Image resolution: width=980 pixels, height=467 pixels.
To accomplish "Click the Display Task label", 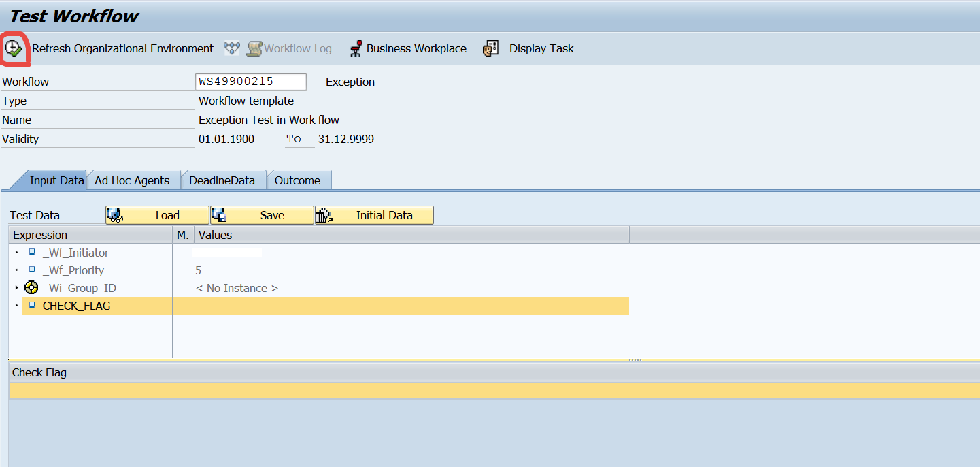I will 541,48.
